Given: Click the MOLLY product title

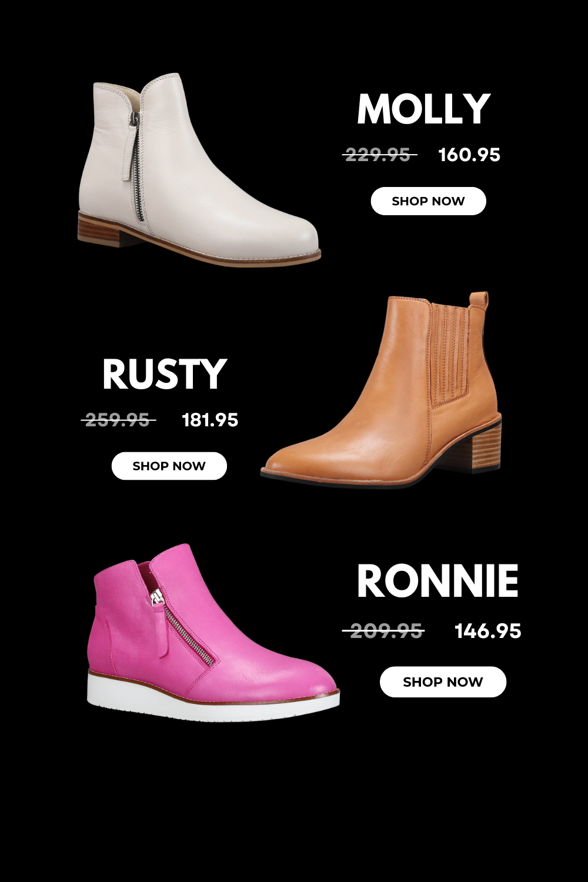Looking at the screenshot, I should 423,109.
